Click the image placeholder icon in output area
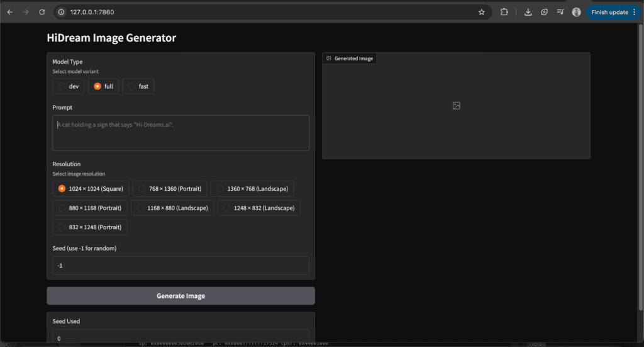This screenshot has width=644, height=347. 457,106
